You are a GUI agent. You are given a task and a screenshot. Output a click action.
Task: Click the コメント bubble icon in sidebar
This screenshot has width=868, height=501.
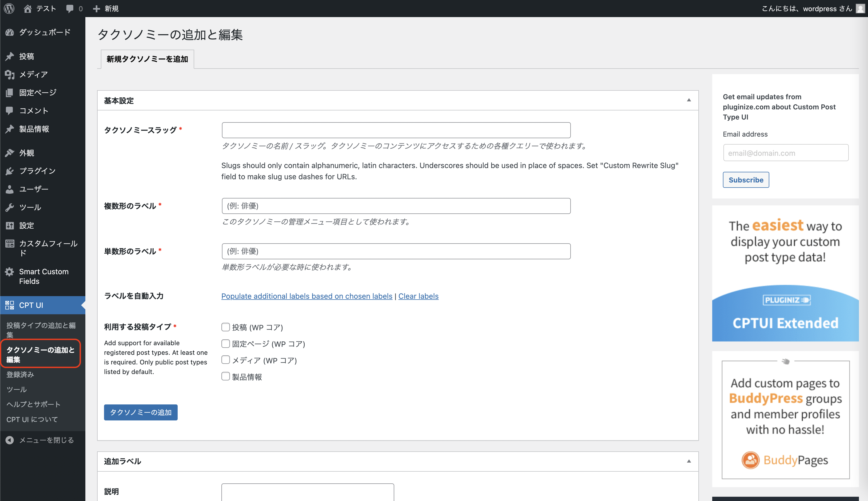click(x=10, y=110)
